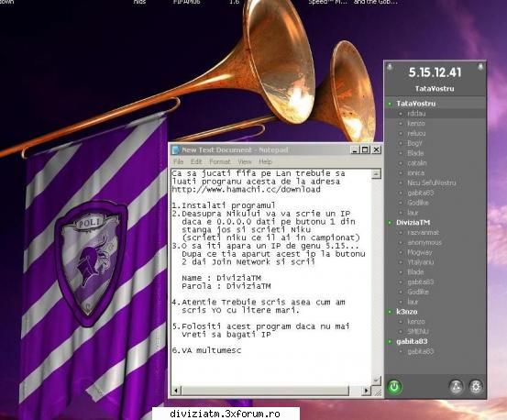
Task: Click the 5.15.12.41 IP address in Hamachi
Action: click(435, 72)
